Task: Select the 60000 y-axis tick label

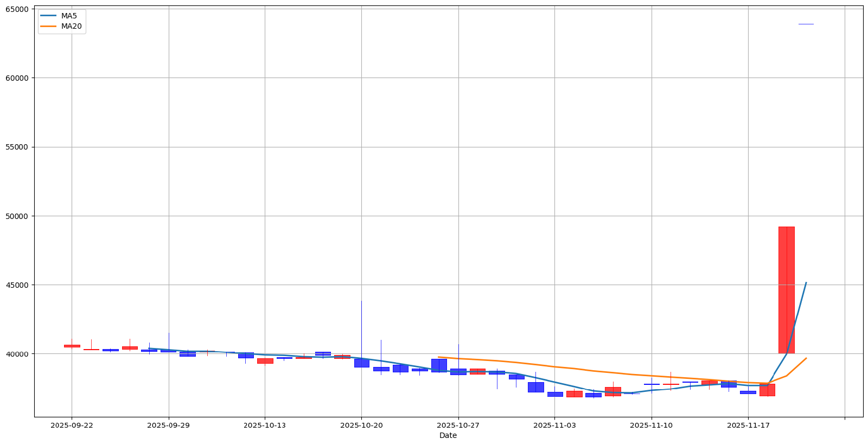Action: (x=17, y=78)
